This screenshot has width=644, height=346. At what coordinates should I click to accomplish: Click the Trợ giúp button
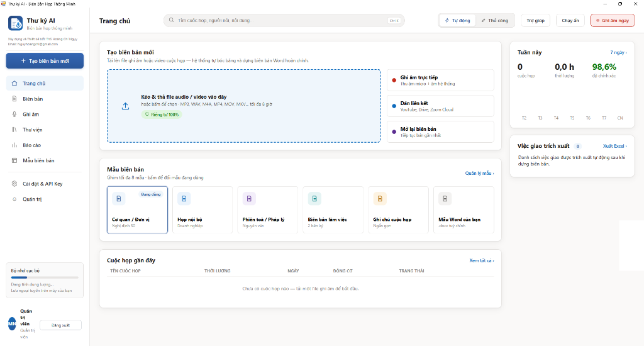pos(536,21)
